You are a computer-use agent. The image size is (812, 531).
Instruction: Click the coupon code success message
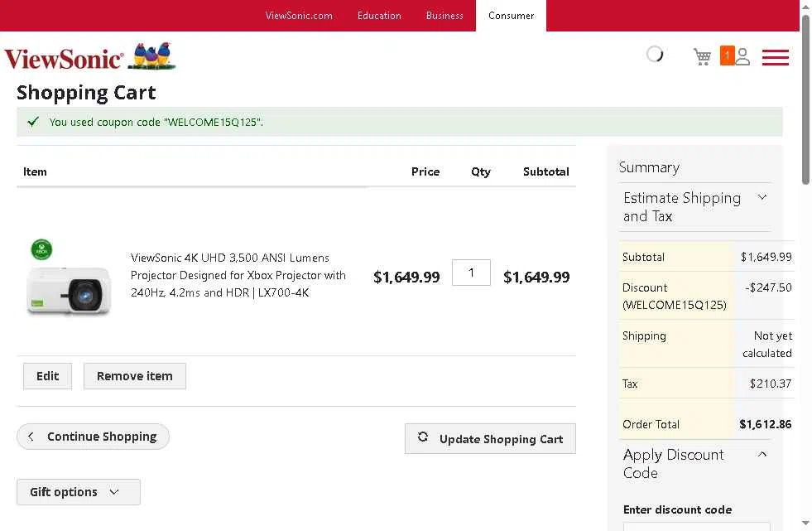(156, 123)
